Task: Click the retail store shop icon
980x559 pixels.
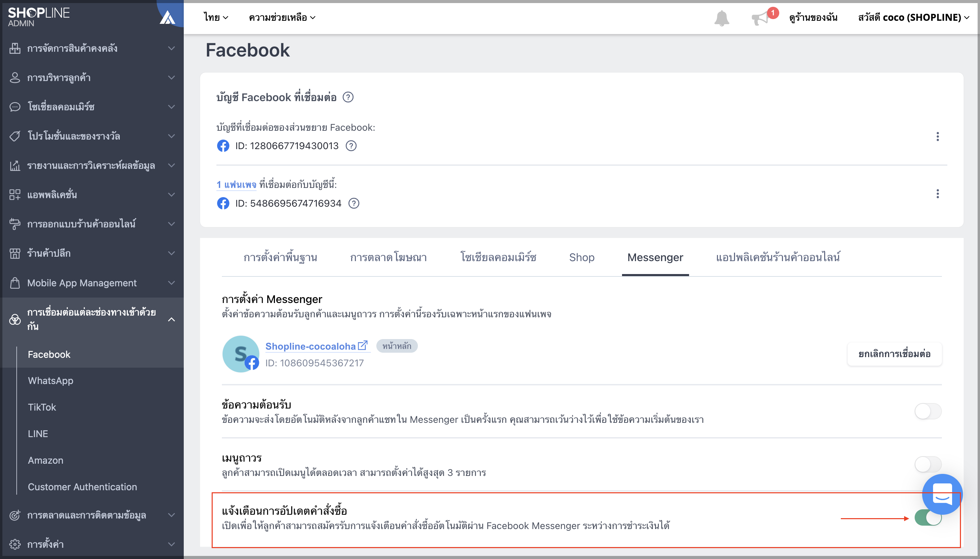Action: (15, 253)
